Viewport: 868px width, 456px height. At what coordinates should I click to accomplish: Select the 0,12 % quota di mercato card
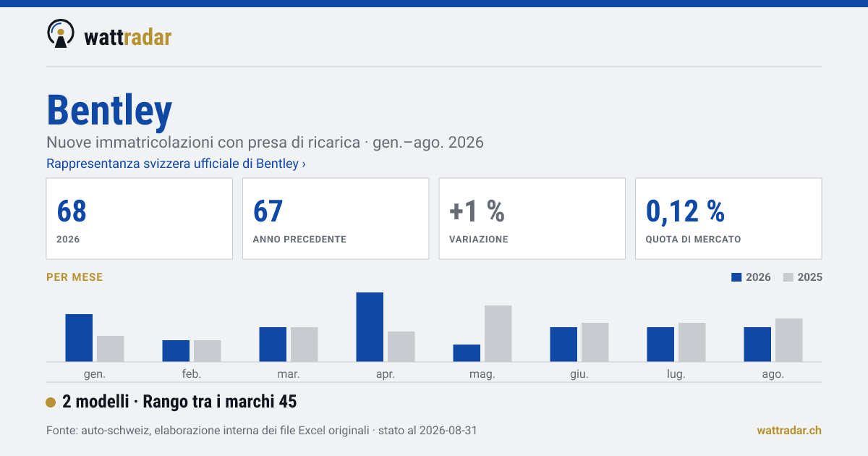tap(728, 219)
